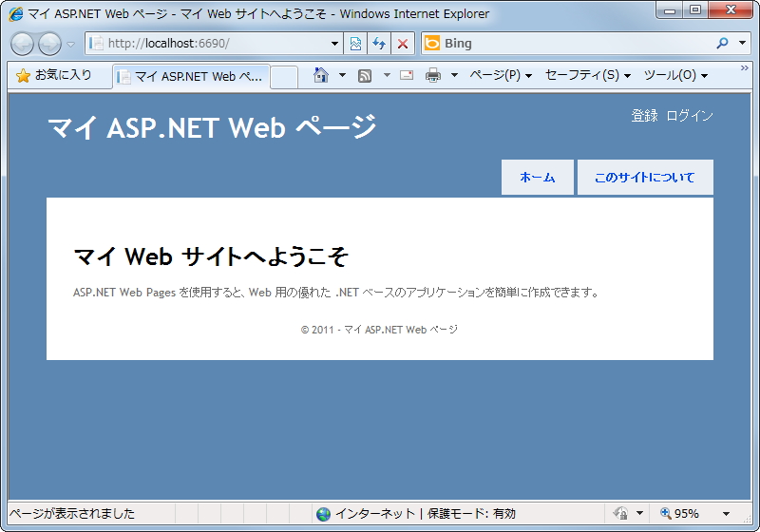This screenshot has height=532, width=760.
Task: Click the Internet Explorer logo icon
Action: 15,14
